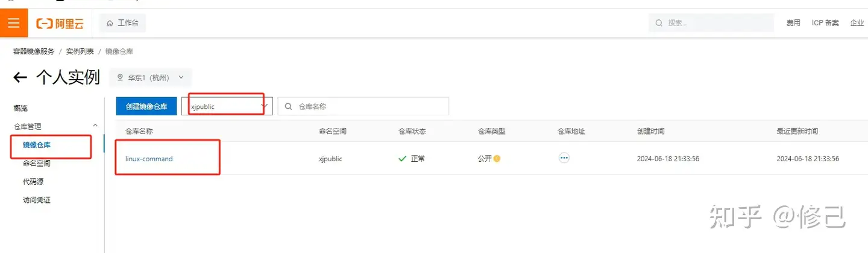Open 访问凭证 in the sidebar
Viewport: 868px width, 253px height.
(37, 200)
